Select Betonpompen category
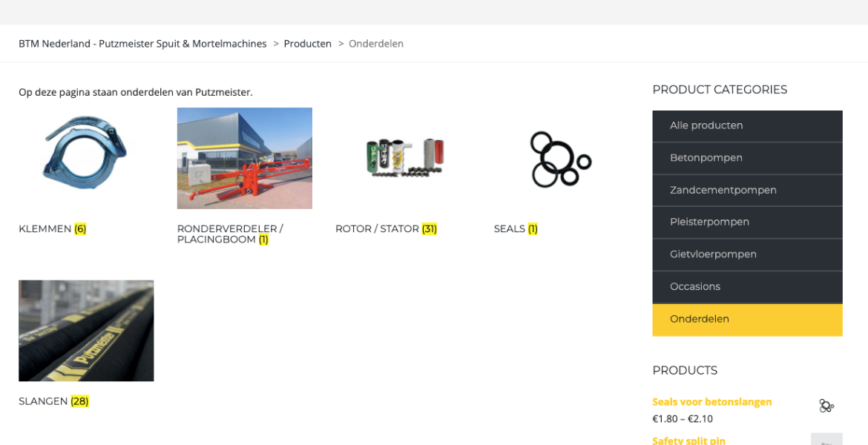Viewport: 868px width, 445px height. 747,158
